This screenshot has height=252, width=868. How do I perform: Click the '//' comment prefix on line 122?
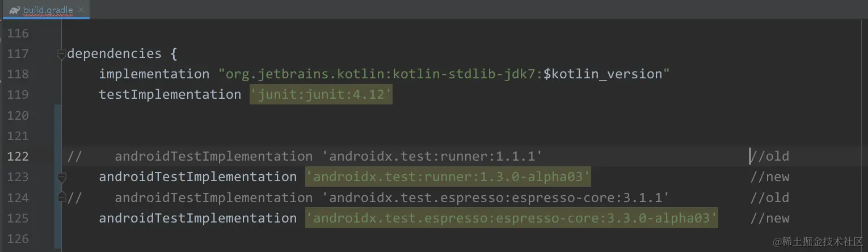coord(75,157)
